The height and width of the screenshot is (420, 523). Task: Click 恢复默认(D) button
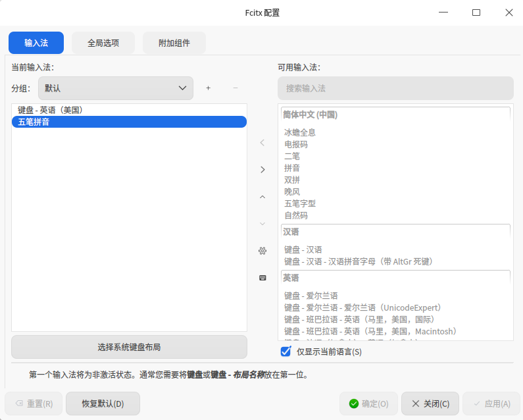coord(103,404)
